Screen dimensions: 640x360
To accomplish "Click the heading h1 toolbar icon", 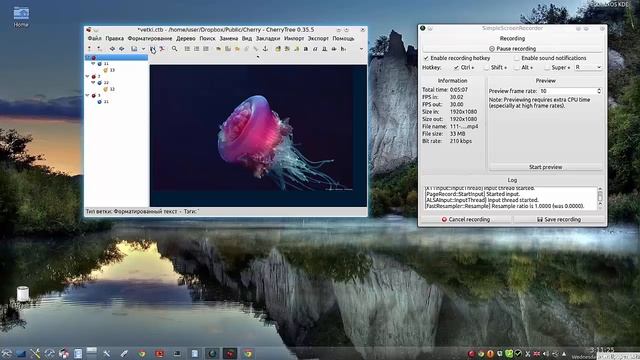I will tap(343, 49).
